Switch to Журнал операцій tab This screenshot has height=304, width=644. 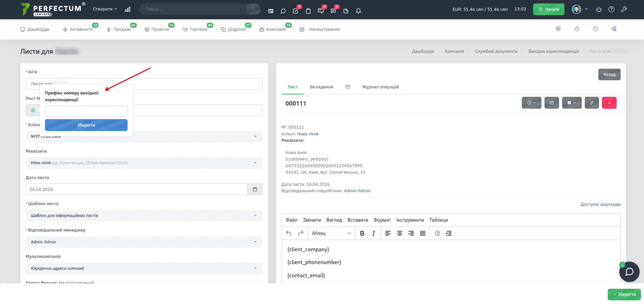click(x=380, y=87)
